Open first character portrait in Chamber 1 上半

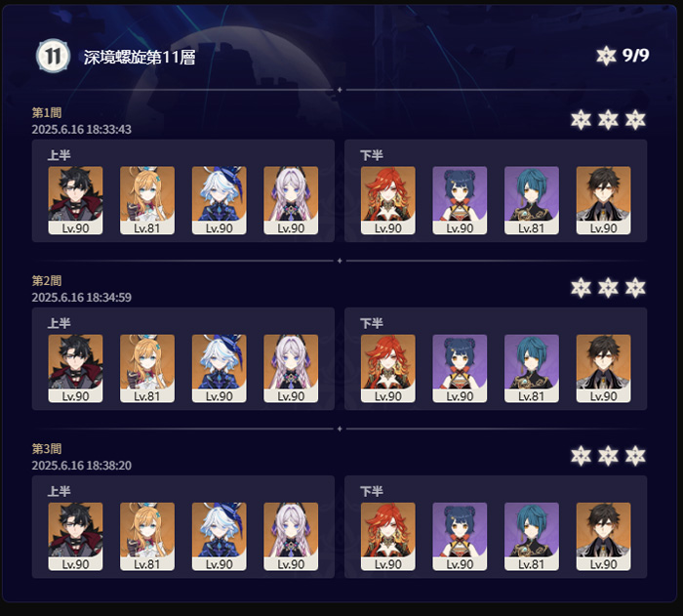pyautogui.click(x=75, y=200)
